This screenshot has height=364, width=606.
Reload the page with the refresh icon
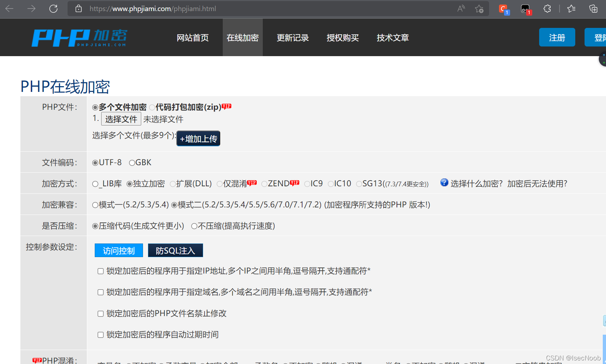[x=53, y=9]
